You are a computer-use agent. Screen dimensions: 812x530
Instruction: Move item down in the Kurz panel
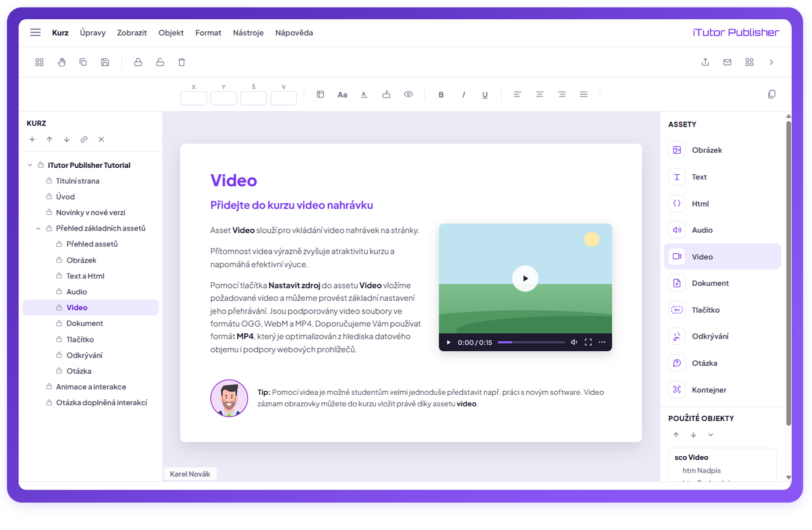(x=67, y=139)
